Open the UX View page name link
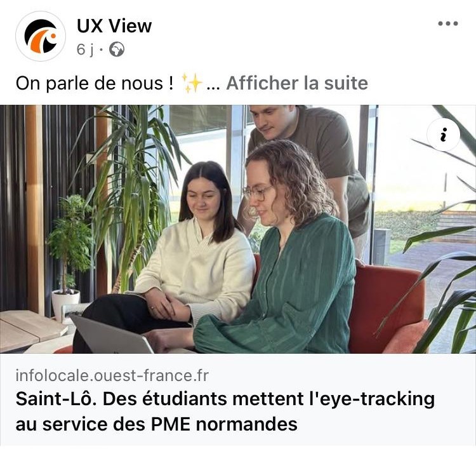476x449 pixels. pyautogui.click(x=114, y=26)
